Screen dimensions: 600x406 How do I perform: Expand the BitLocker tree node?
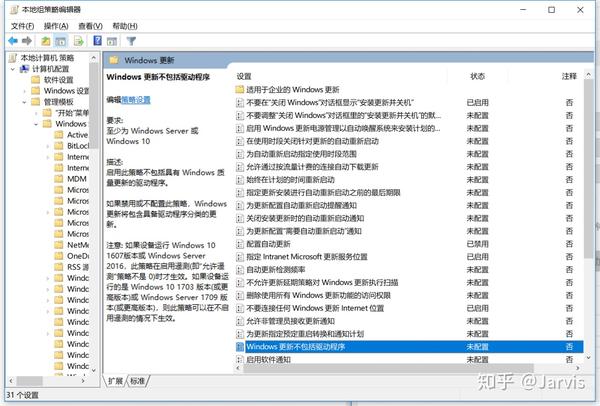47,146
